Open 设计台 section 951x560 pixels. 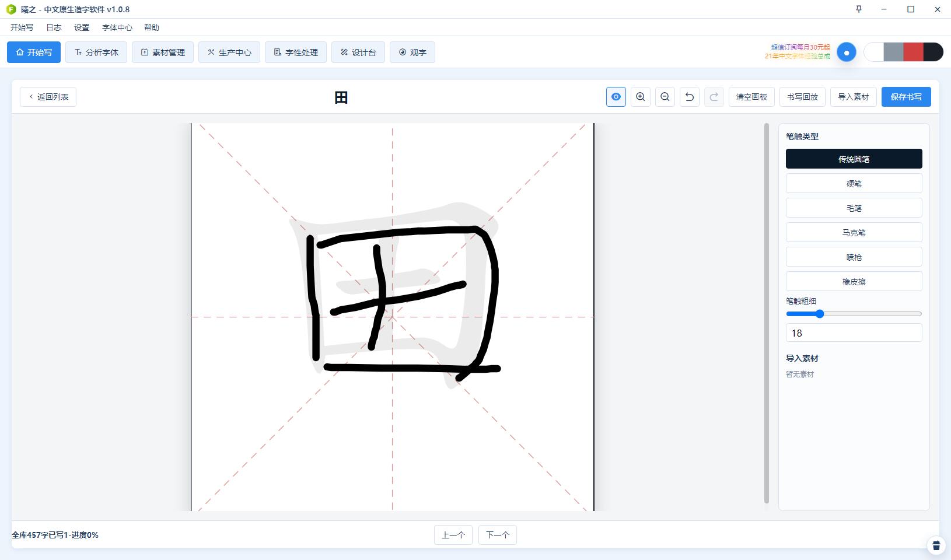click(x=358, y=52)
